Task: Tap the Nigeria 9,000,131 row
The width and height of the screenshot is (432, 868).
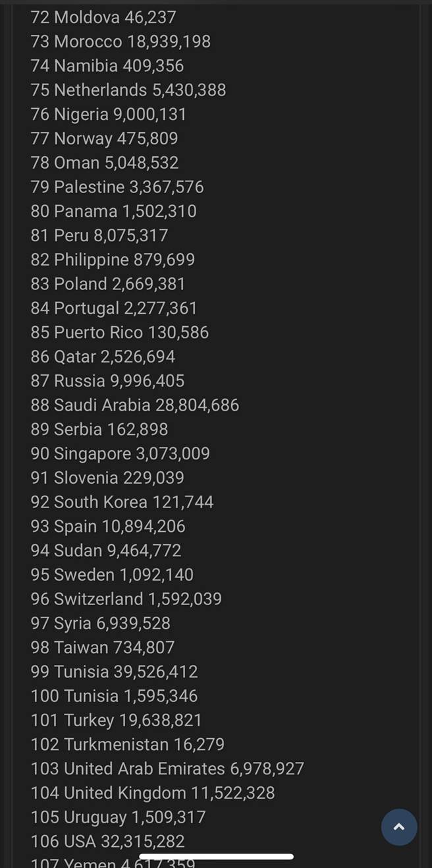Action: [x=109, y=114]
